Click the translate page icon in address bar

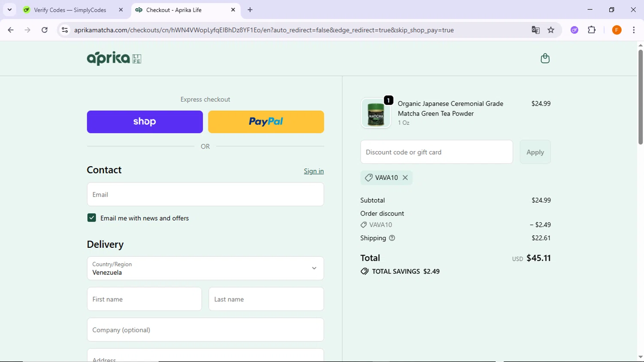(x=535, y=30)
